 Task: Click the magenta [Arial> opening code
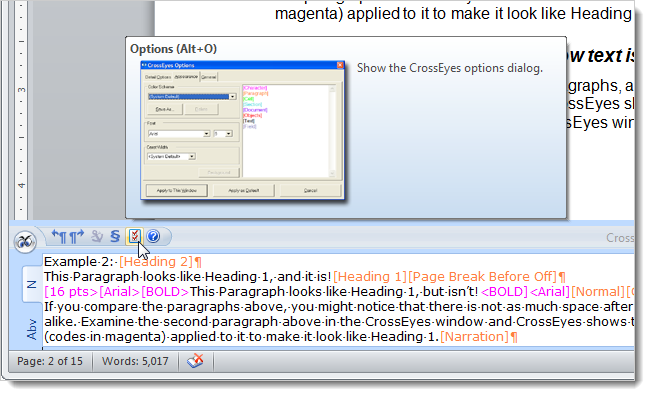[119, 292]
